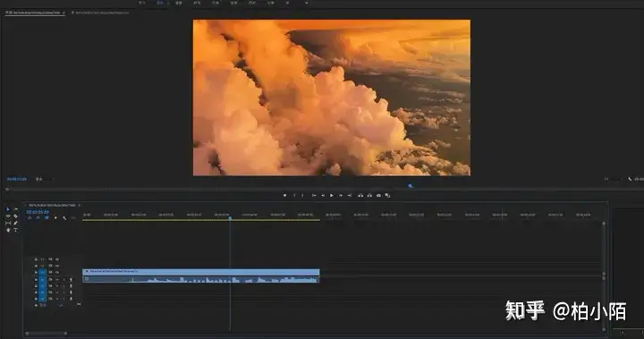Screen dimensions: 644x339
Task: Switch to the highlighted workspace tab
Action: (x=160, y=3)
